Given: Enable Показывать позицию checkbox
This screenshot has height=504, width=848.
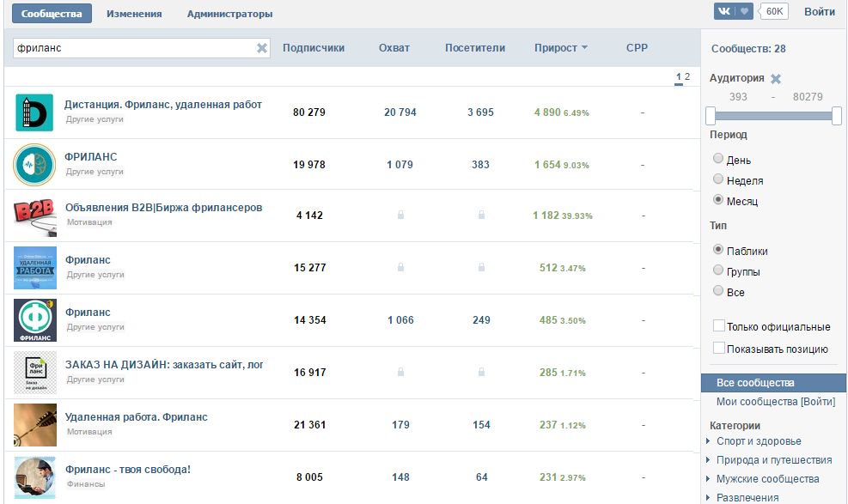Looking at the screenshot, I should [719, 348].
